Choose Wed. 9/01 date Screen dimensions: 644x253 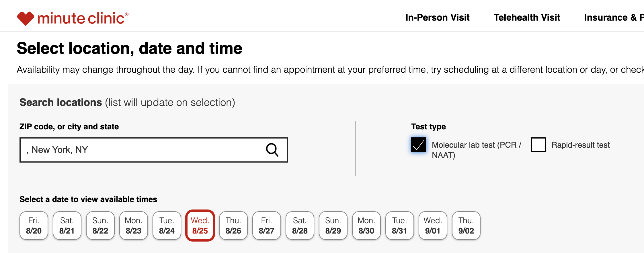[x=433, y=226]
